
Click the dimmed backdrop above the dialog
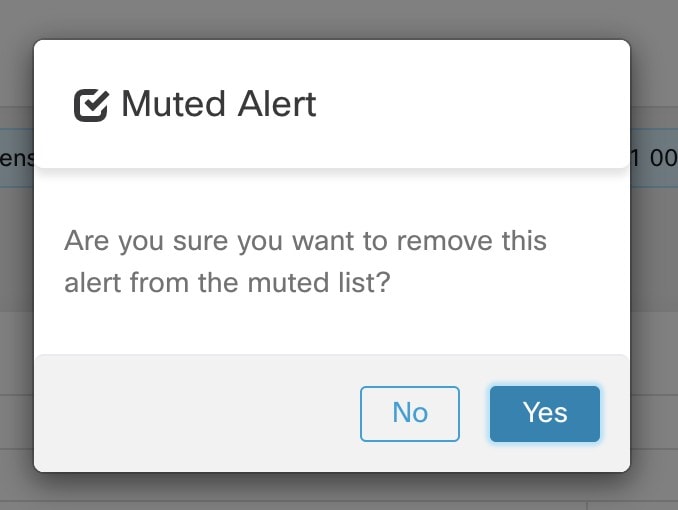click(330, 18)
